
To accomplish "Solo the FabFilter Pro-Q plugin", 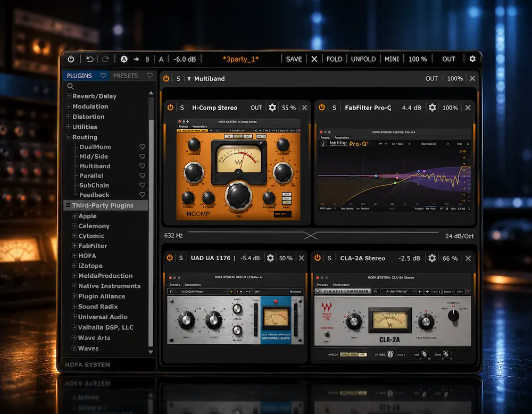I will click(334, 108).
